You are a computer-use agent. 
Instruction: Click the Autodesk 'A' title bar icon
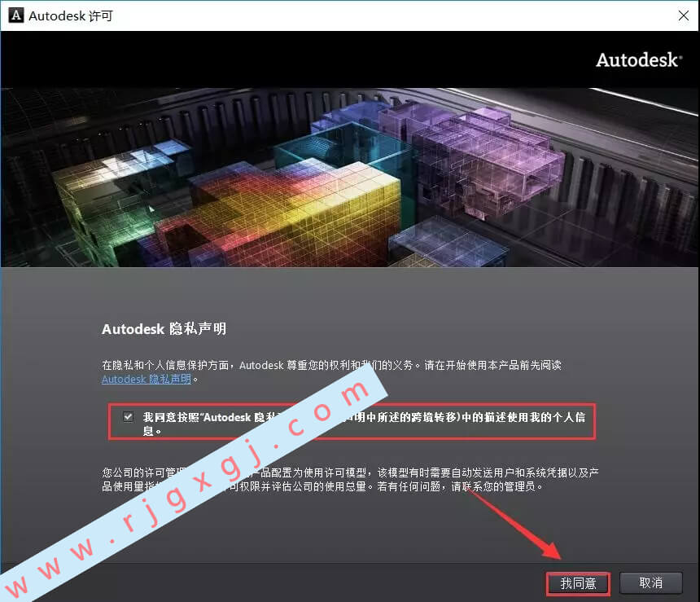tap(16, 15)
